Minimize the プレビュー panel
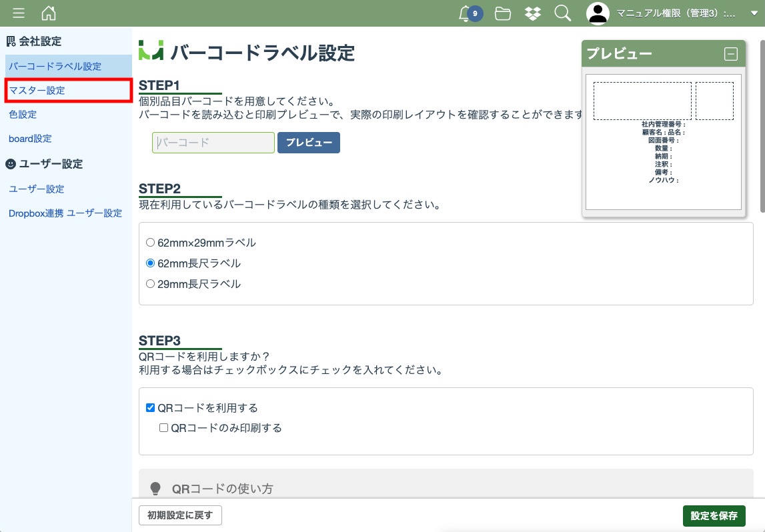The width and height of the screenshot is (765, 532). pyautogui.click(x=731, y=55)
